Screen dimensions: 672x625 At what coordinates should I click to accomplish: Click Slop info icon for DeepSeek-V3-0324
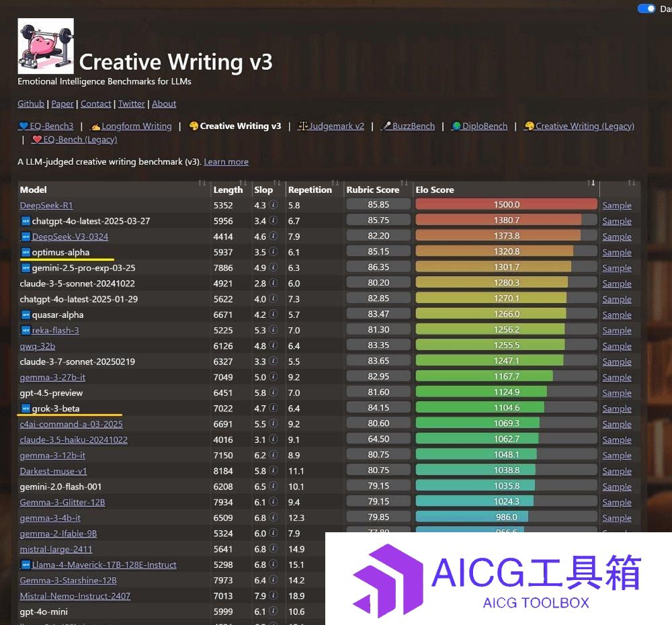pyautogui.click(x=274, y=236)
